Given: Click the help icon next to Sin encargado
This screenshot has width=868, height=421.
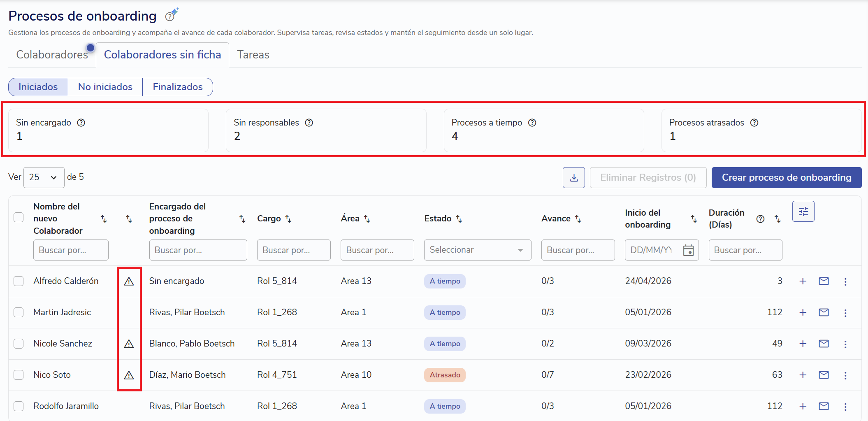Looking at the screenshot, I should (x=81, y=123).
